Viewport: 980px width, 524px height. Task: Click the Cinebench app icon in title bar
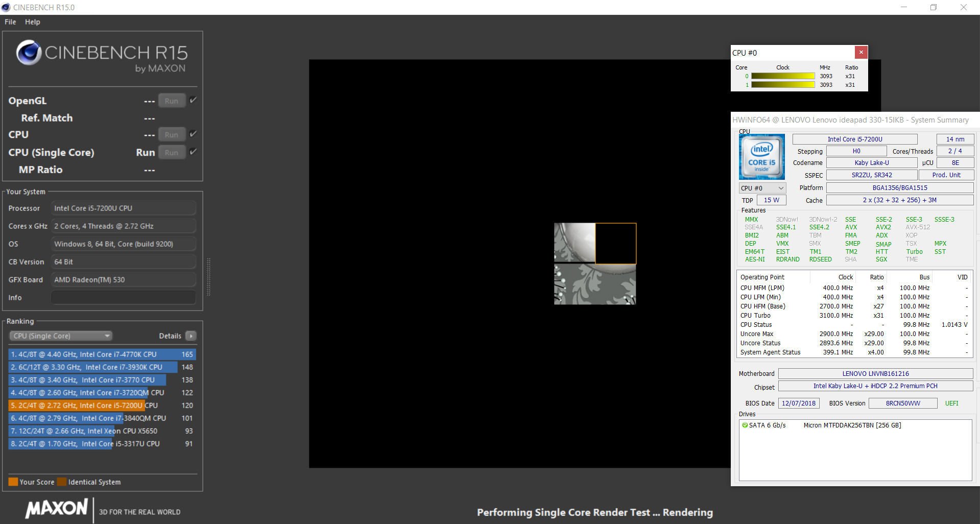pyautogui.click(x=6, y=7)
